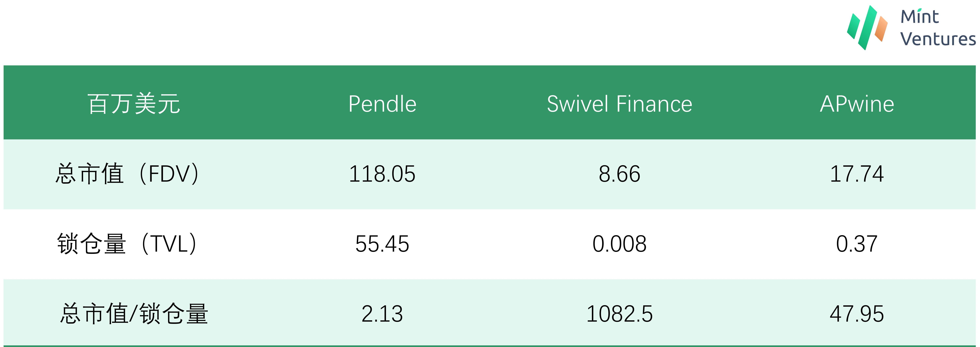The width and height of the screenshot is (980, 347).
Task: Select the 百万美元 header cell
Action: 134,104
